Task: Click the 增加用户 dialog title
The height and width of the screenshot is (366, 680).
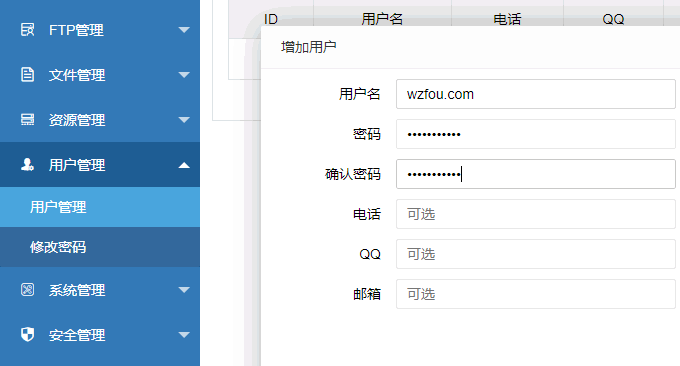Action: click(x=309, y=47)
